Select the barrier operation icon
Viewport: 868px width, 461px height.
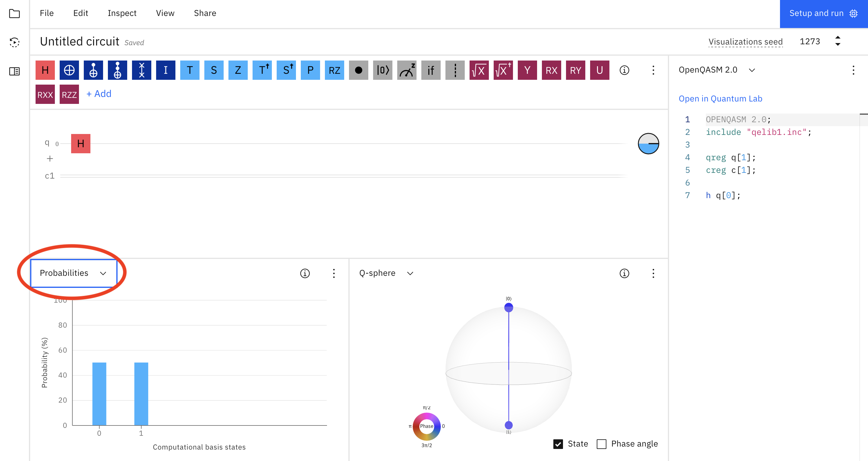tap(455, 70)
